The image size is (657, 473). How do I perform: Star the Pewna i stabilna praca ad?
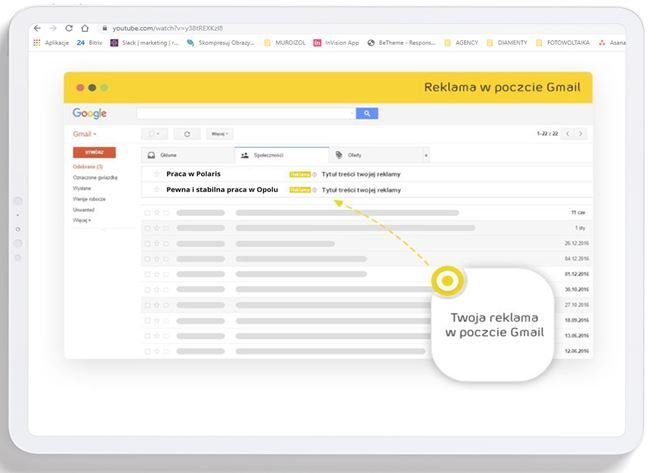[156, 190]
